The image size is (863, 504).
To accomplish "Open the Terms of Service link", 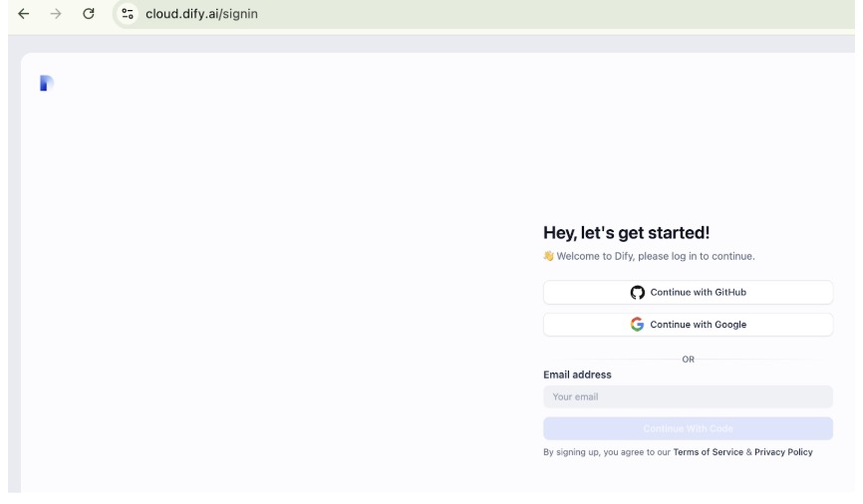I will 708,452.
